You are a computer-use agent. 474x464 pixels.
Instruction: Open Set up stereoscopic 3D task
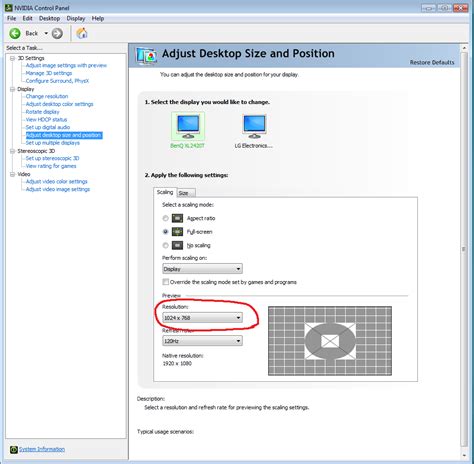[52, 158]
